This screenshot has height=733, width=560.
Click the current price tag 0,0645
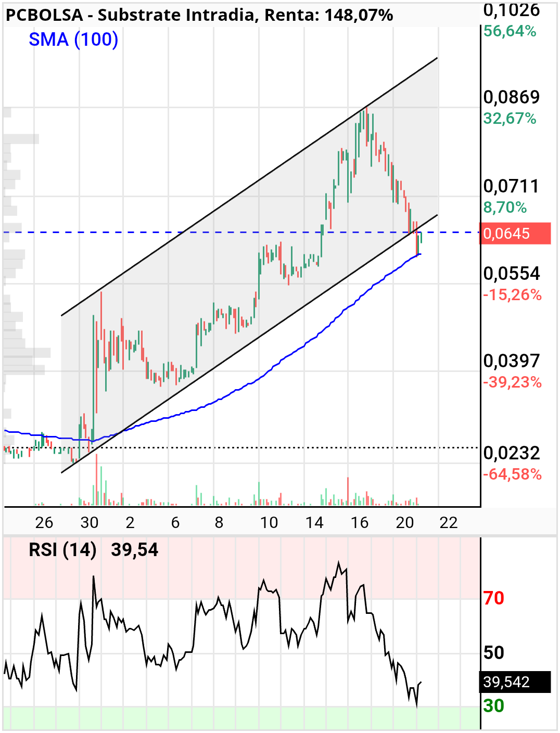(516, 234)
